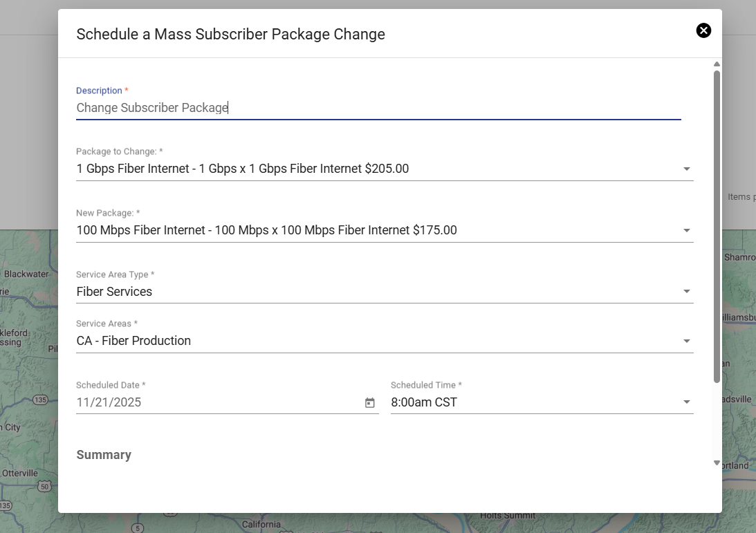Click the Holts Summit map label
Viewport: 756px width, 533px height.
click(x=508, y=516)
